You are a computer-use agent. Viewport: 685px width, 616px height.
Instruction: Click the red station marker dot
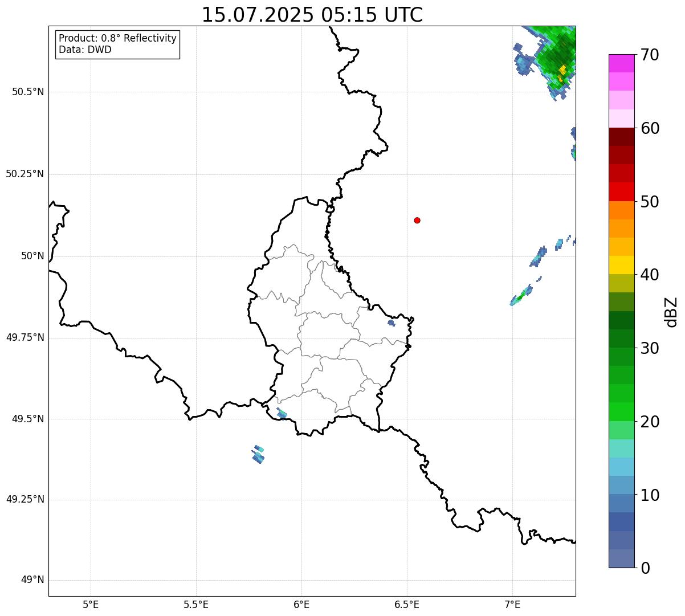tap(417, 220)
